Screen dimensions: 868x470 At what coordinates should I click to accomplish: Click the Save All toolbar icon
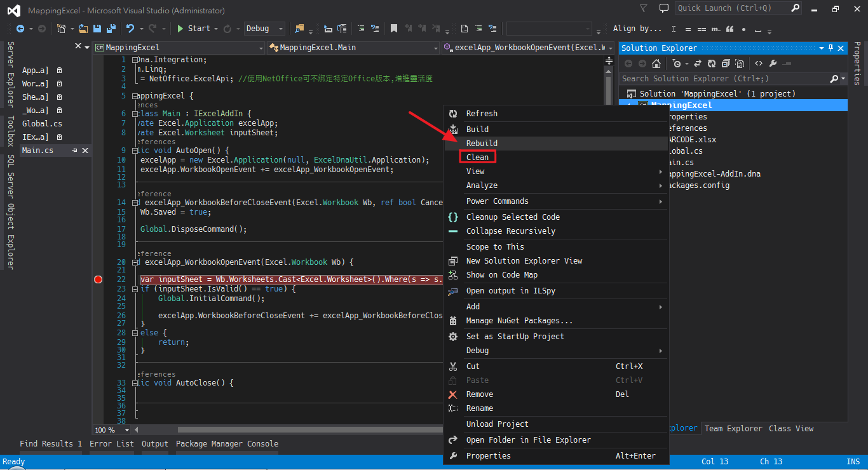point(111,29)
